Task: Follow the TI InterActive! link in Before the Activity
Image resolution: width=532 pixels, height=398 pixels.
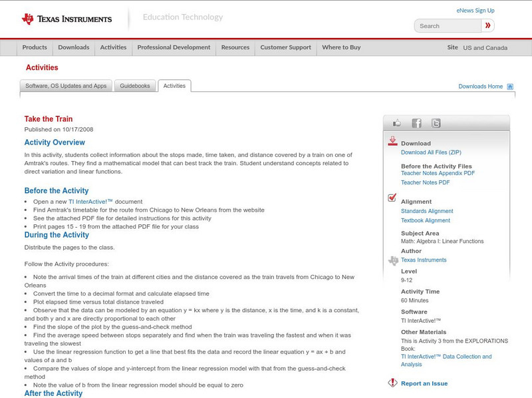Action: [90, 202]
